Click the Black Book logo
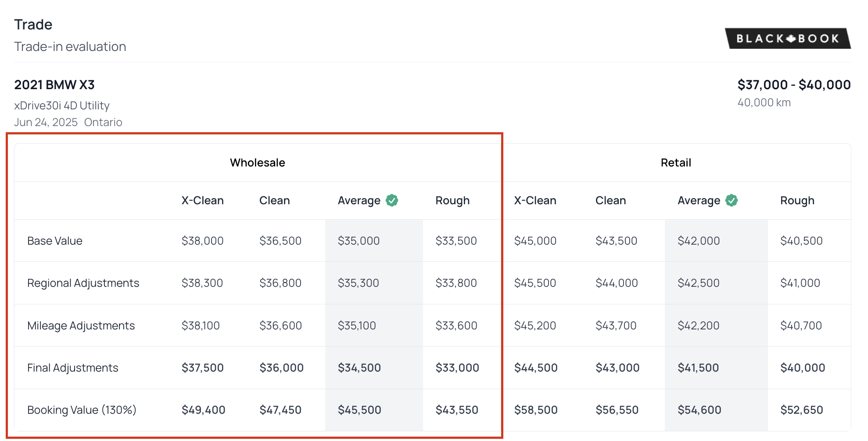This screenshot has height=441, width=868. pyautogui.click(x=788, y=39)
